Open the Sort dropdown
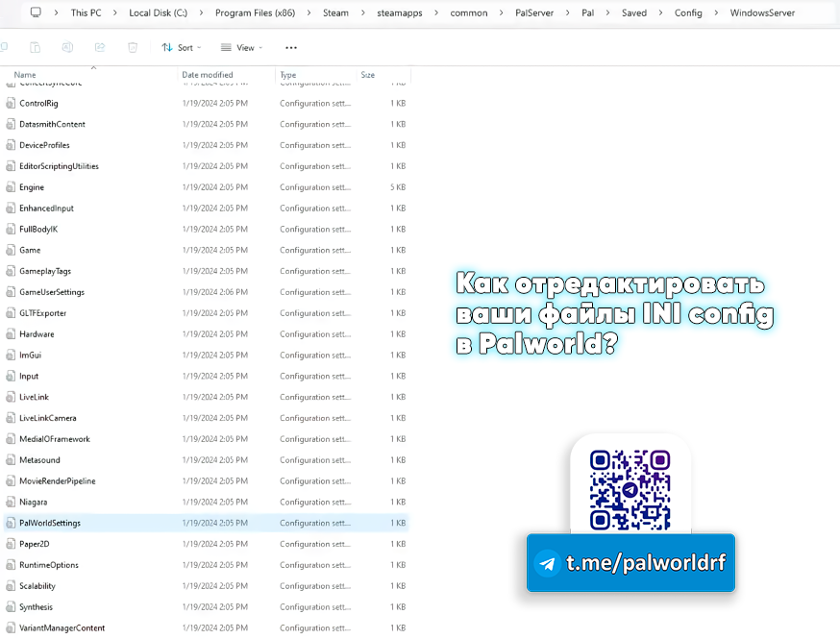 182,48
